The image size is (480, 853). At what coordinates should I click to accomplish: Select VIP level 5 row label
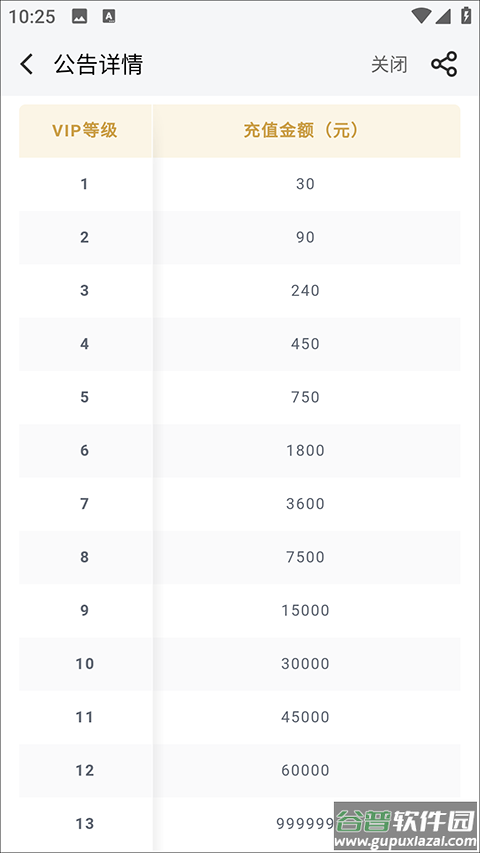[x=84, y=397]
